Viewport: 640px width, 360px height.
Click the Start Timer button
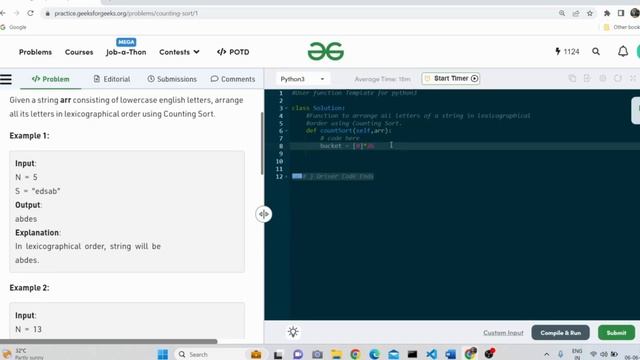coord(451,78)
